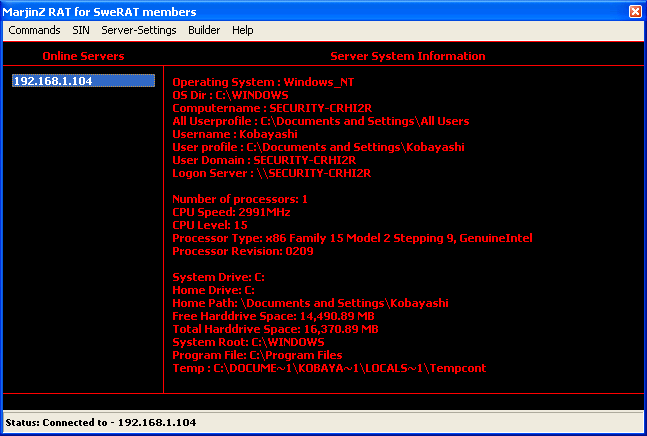Click the MarjinZ RAT title bar

pos(300,11)
